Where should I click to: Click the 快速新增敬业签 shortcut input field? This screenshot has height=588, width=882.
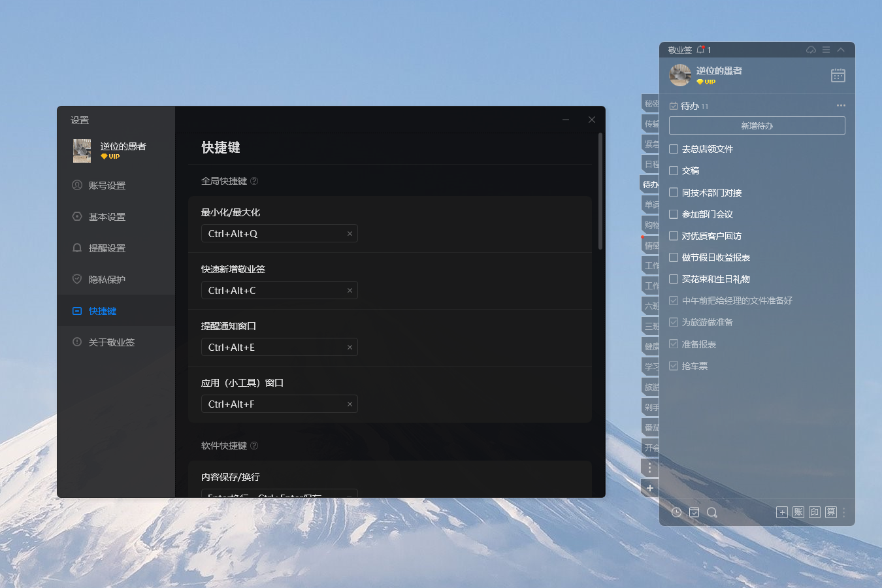[274, 290]
